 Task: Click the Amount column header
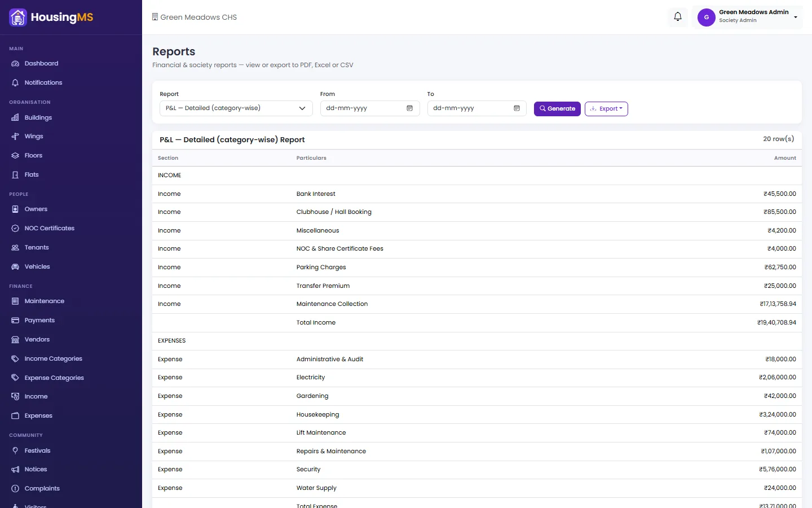click(x=785, y=158)
